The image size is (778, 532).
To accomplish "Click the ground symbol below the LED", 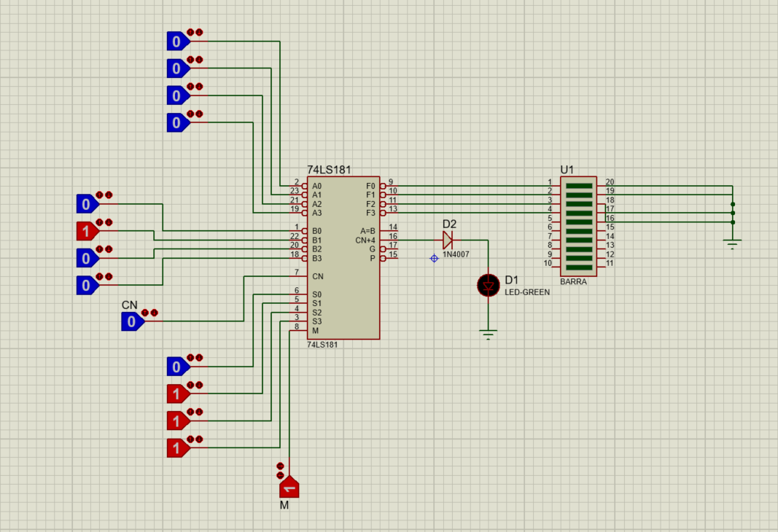I will pos(487,332).
